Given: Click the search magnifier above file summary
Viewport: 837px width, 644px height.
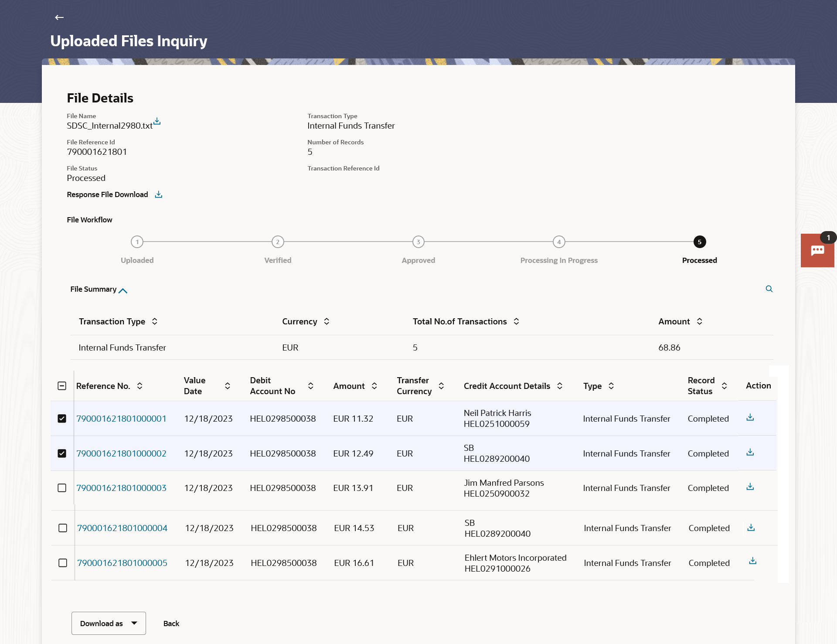Looking at the screenshot, I should click(769, 289).
